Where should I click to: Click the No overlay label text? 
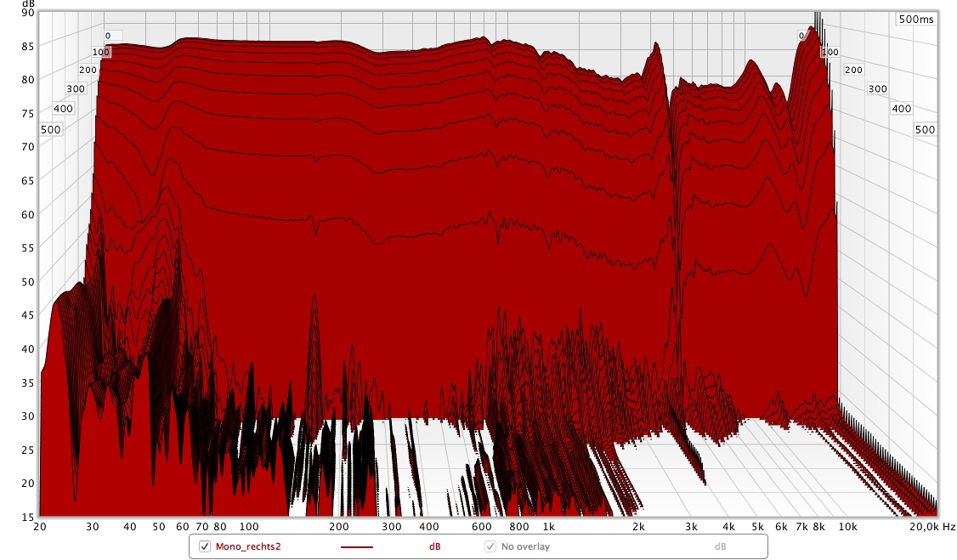[525, 546]
